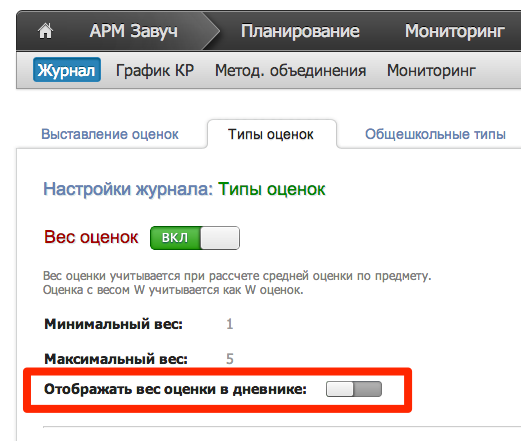Click the Настройки журнала heading
Image resolution: width=521 pixels, height=441 pixels.
pos(128,189)
